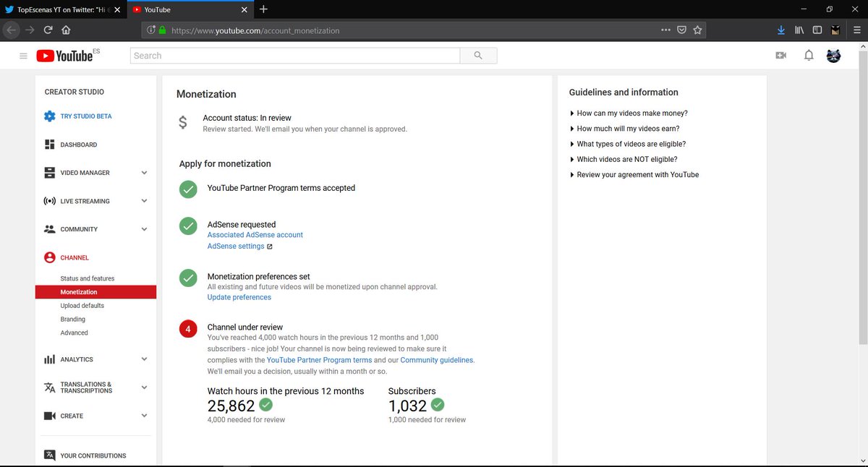The height and width of the screenshot is (467, 868).
Task: Switch to the TopEscenas YT Twitter tab
Action: tap(63, 9)
